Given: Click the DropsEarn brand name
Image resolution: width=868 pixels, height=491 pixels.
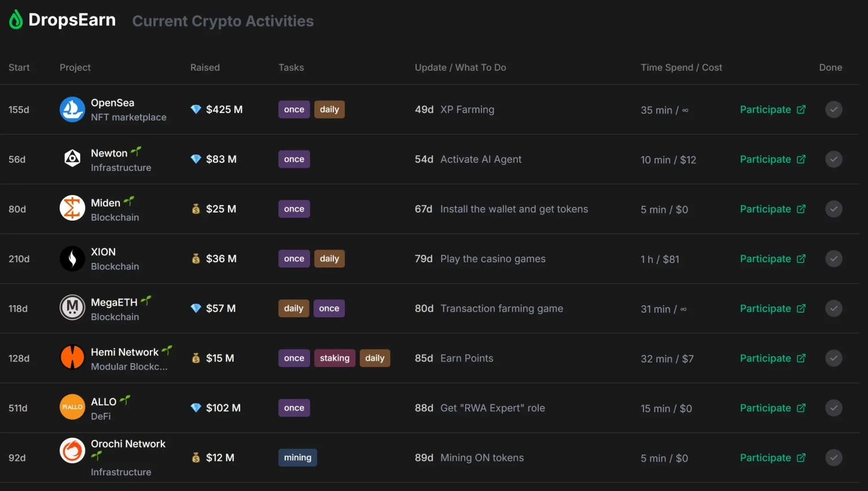Looking at the screenshot, I should 72,20.
